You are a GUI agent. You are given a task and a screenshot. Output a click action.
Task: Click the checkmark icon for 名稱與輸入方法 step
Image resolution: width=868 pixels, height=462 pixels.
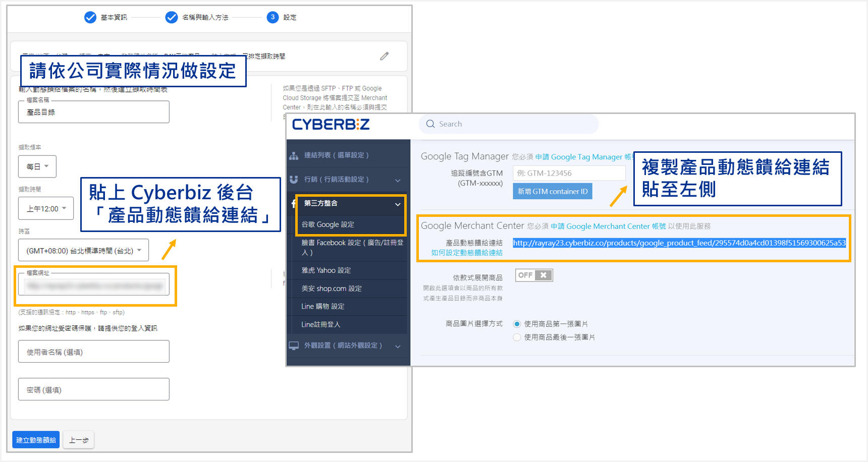coord(172,18)
